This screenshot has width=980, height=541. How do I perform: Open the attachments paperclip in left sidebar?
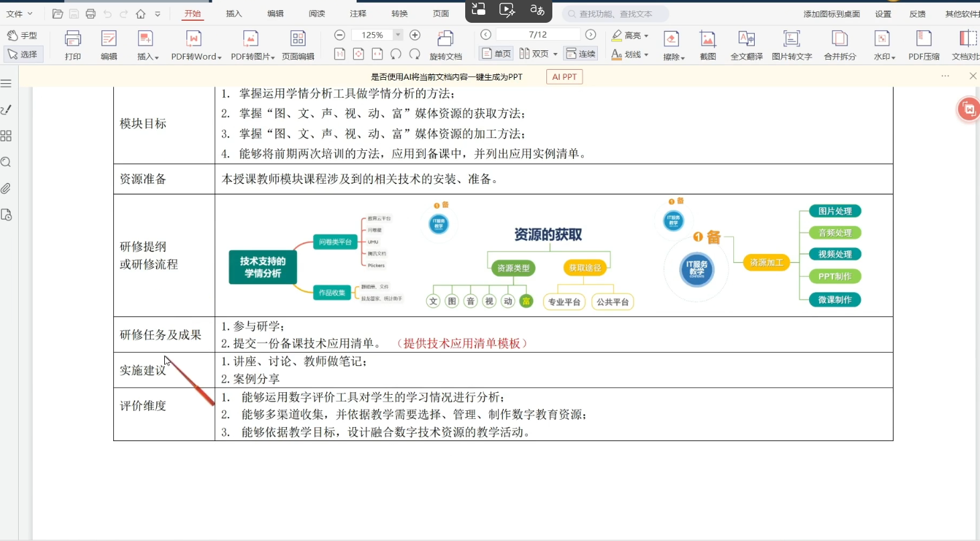[x=6, y=188]
